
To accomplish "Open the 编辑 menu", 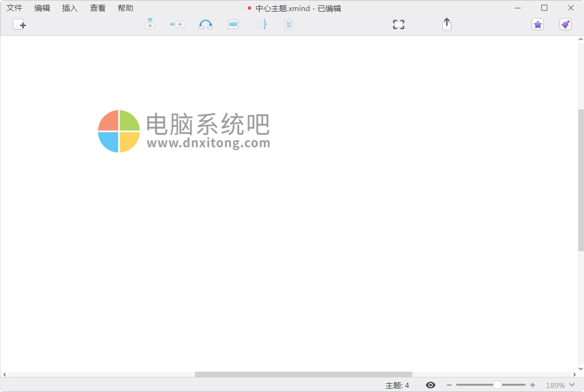I will pos(42,8).
